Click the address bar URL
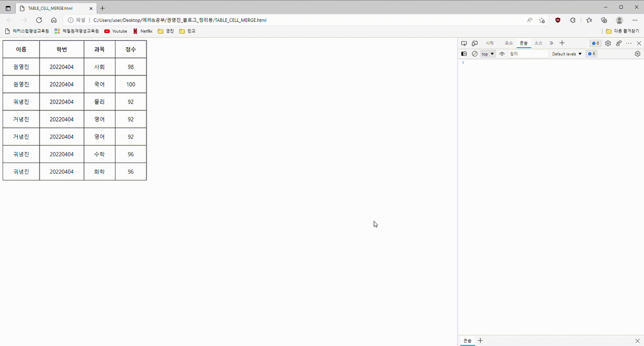This screenshot has height=346, width=644. (180, 20)
